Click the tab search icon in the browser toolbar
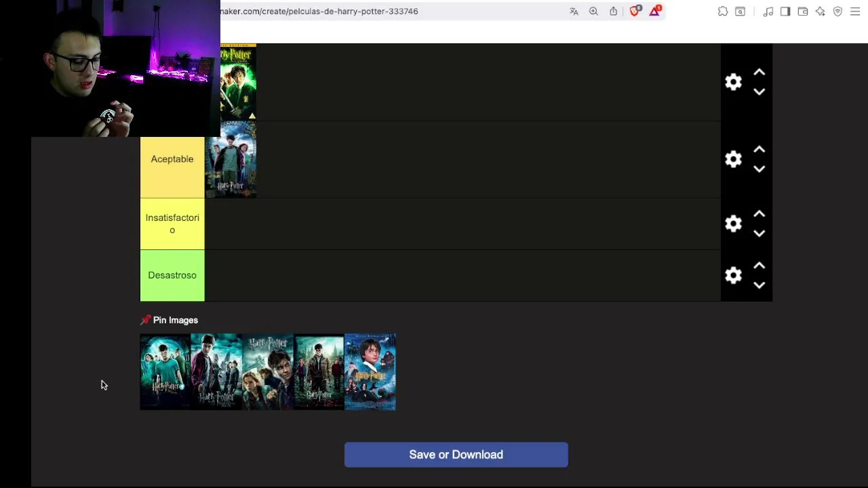This screenshot has width=868, height=488. (741, 12)
